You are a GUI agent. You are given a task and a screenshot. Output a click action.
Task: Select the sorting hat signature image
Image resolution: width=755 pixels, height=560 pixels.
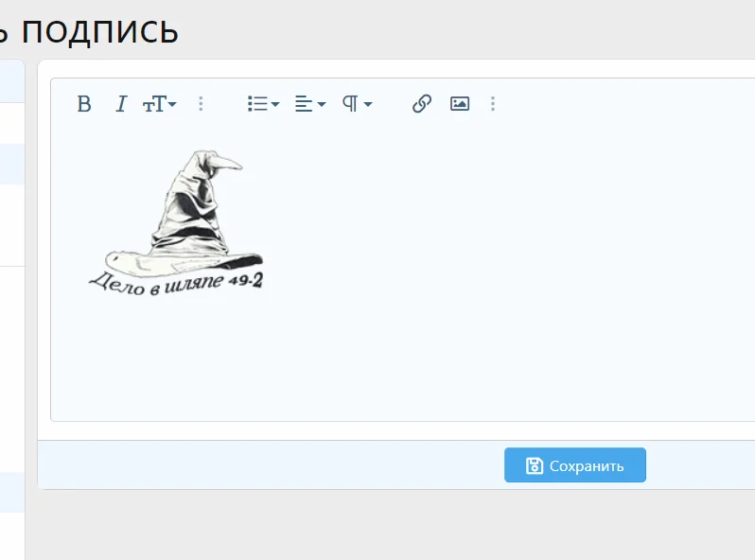[x=176, y=222]
